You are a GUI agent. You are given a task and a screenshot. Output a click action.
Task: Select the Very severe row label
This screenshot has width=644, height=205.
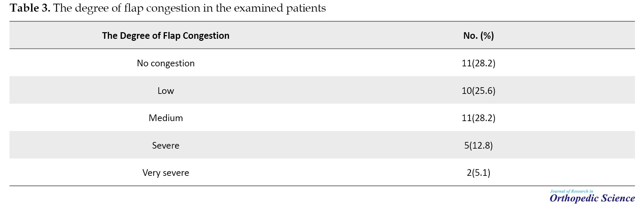pos(166,172)
